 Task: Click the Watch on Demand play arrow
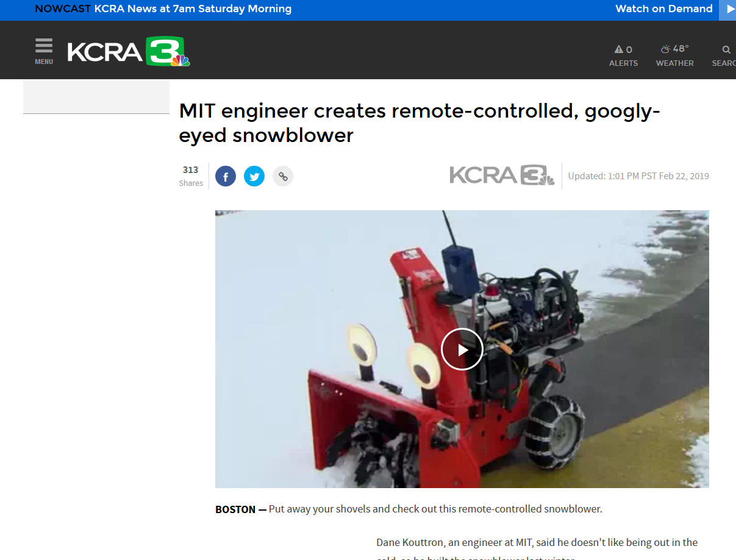[727, 10]
